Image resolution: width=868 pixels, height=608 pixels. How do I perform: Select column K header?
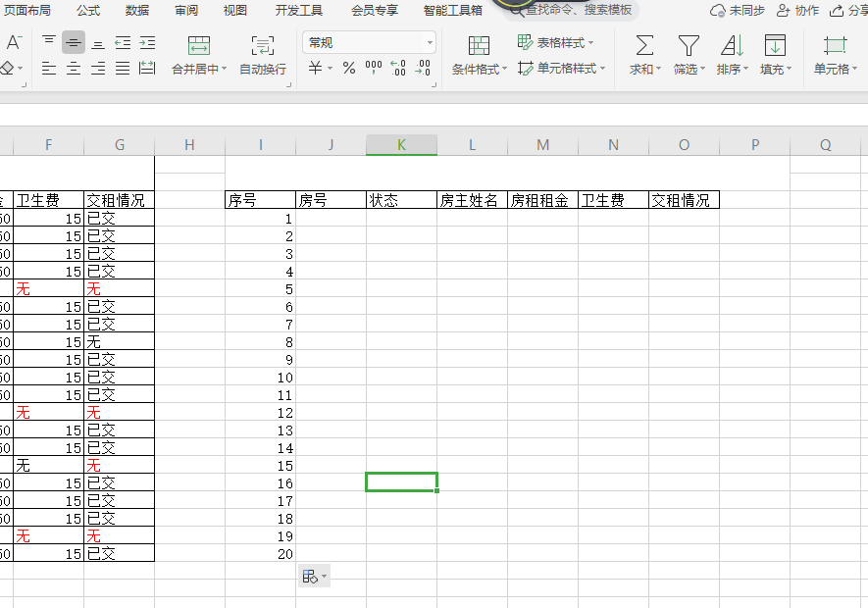[x=401, y=144]
